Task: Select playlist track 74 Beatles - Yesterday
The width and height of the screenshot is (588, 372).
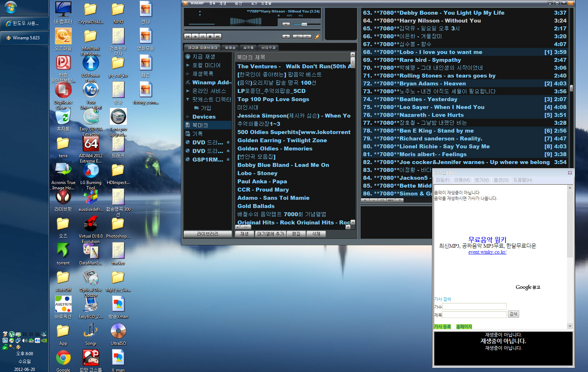Action: tap(464, 99)
